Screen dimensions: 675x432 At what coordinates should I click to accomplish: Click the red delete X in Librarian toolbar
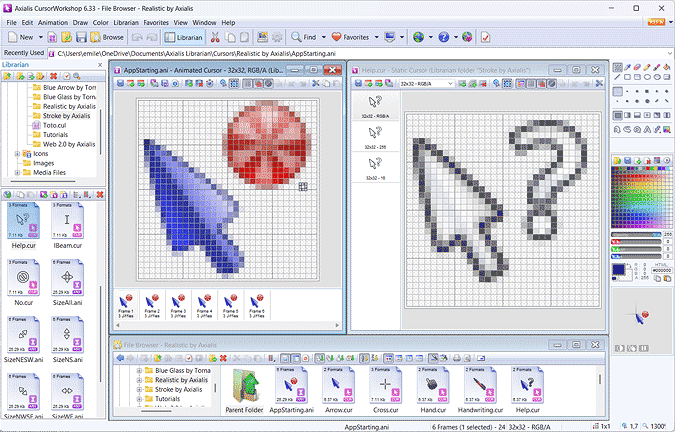53,76
